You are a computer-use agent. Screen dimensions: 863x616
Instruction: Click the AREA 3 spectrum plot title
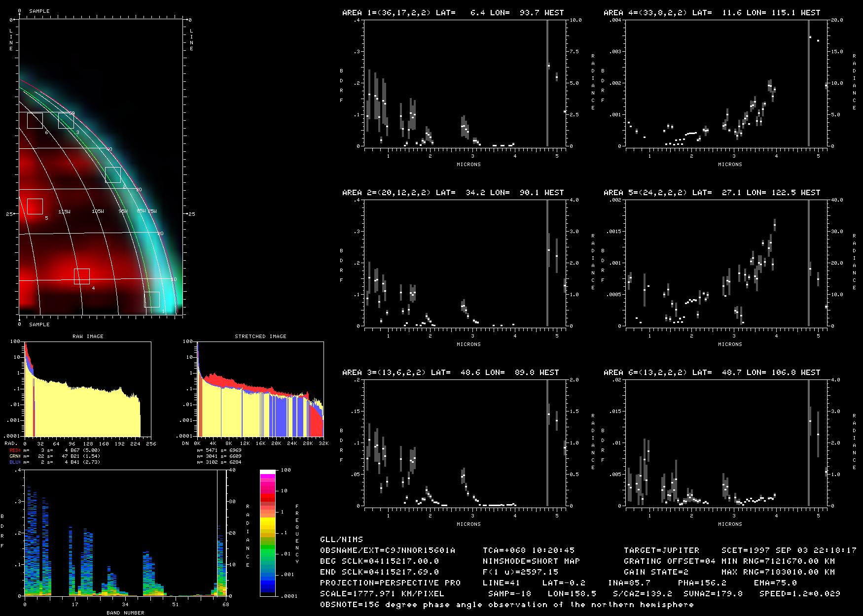450,373
